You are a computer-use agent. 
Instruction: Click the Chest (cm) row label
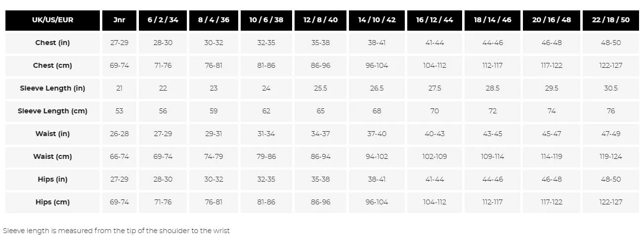[52, 65]
